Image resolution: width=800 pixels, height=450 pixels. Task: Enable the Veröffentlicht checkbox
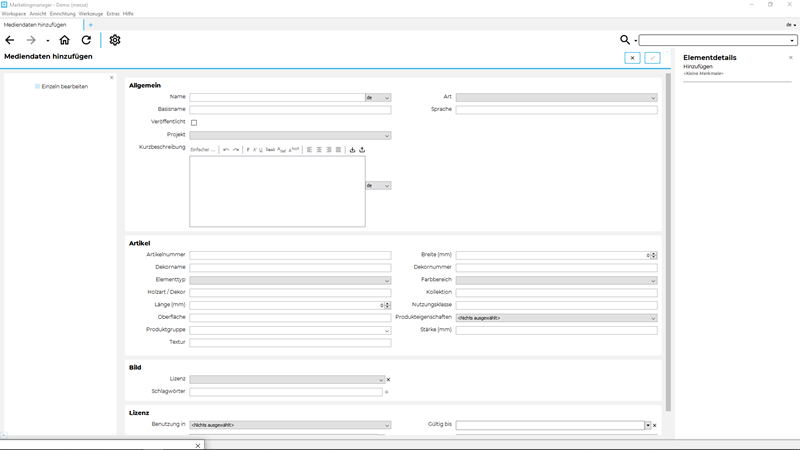coord(194,122)
